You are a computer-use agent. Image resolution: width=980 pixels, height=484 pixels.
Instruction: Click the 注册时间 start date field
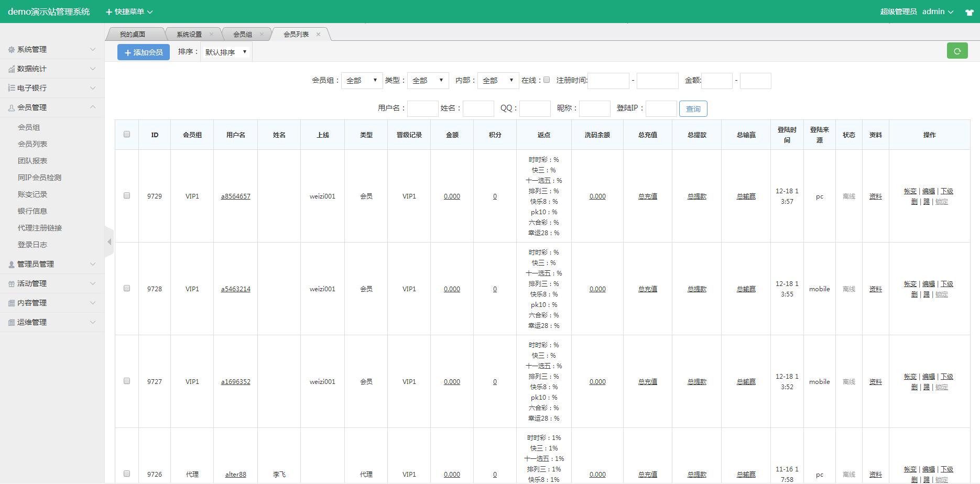click(608, 81)
